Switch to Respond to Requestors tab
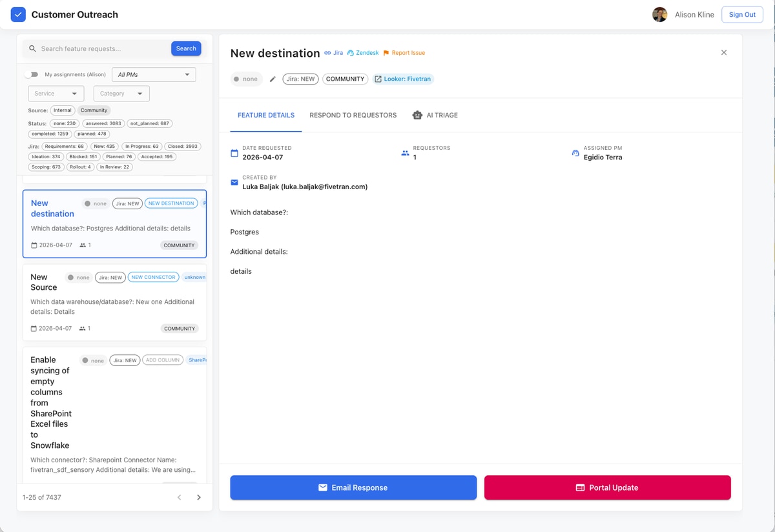775x532 pixels. 353,115
